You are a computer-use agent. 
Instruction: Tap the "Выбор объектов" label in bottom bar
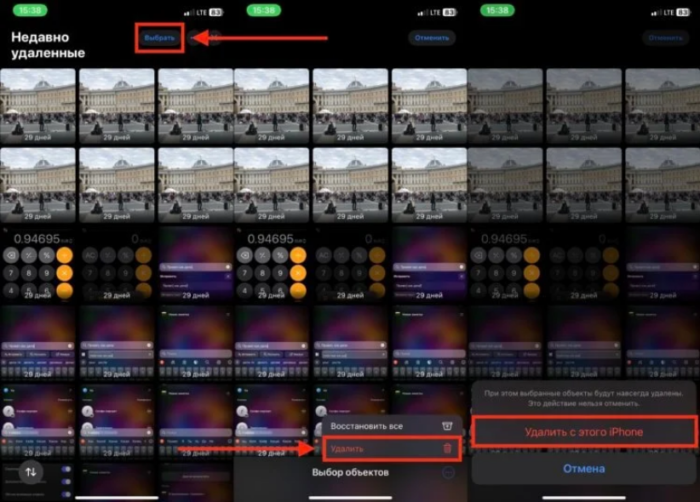[349, 472]
